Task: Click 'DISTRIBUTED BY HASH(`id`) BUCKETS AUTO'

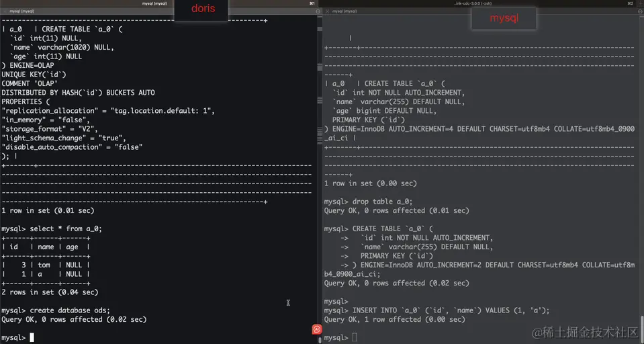Action: 78,93
